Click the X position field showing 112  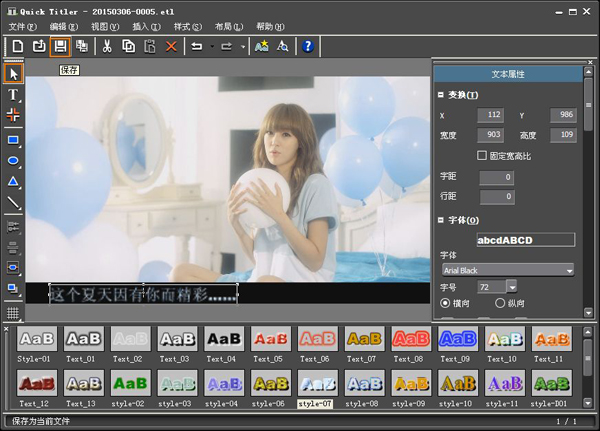point(491,115)
